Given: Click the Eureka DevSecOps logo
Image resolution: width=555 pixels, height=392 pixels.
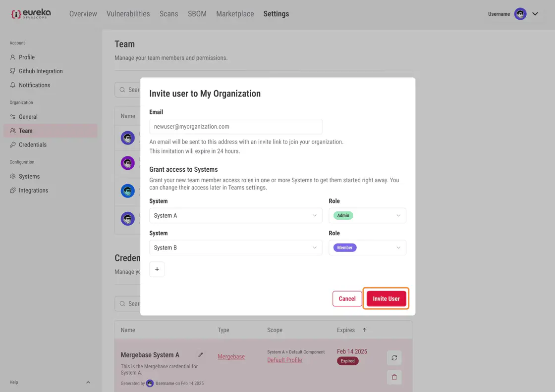Looking at the screenshot, I should [31, 14].
